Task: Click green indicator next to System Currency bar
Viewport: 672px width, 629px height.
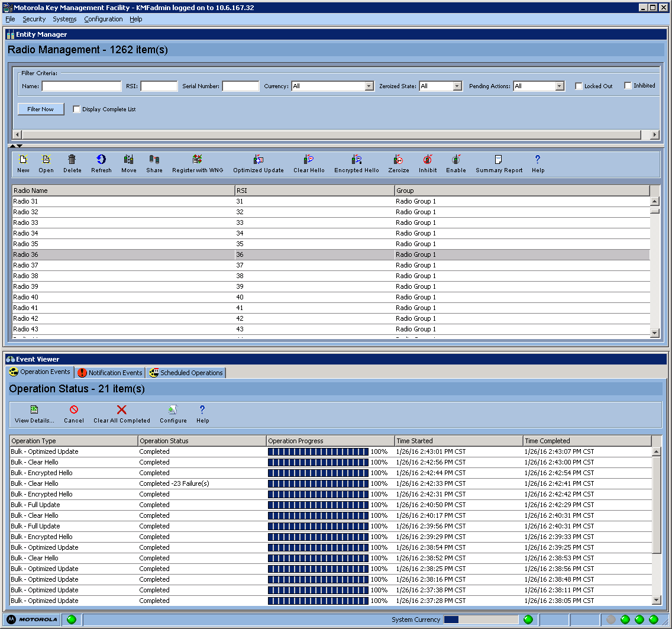Action: click(528, 619)
